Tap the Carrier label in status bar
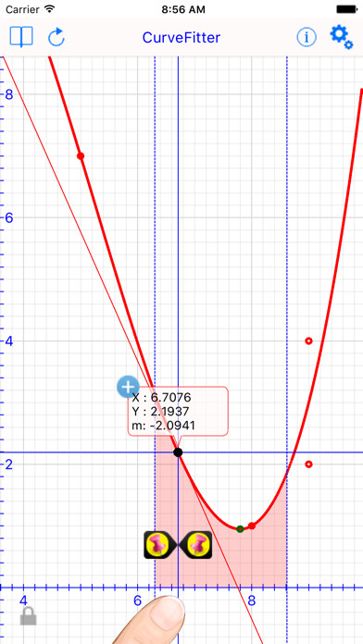The width and height of the screenshot is (363, 644). [21, 9]
